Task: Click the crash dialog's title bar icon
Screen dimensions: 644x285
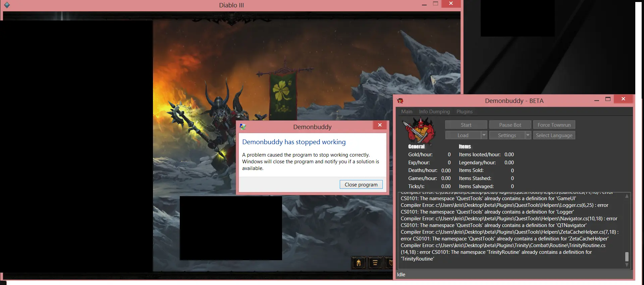Action: click(243, 127)
